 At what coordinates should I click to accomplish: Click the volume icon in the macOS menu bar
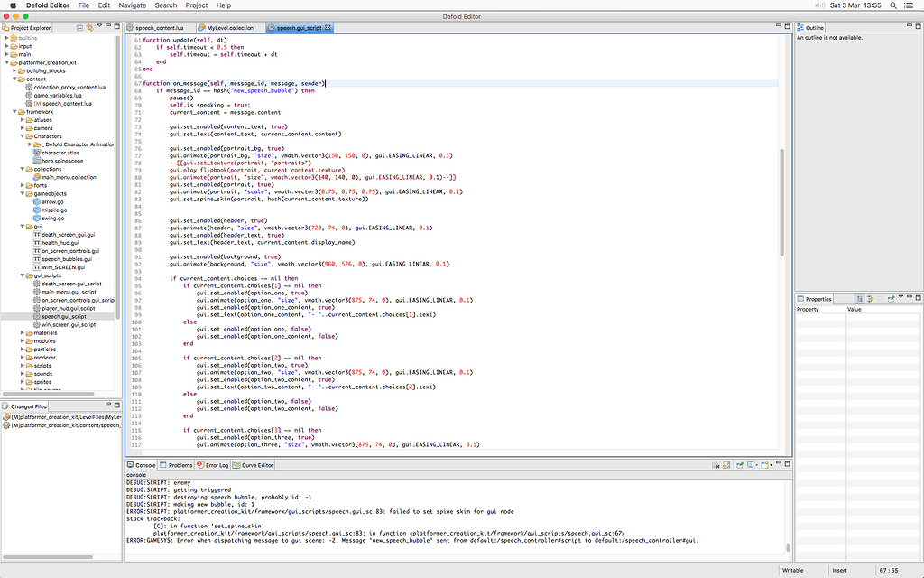(823, 5)
